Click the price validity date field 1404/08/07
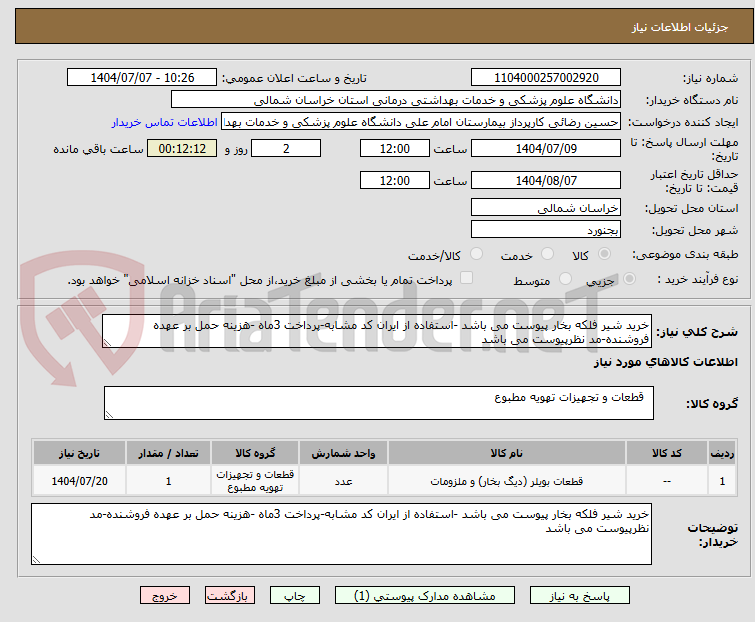Screen dimensions: 755x622 point(545,181)
